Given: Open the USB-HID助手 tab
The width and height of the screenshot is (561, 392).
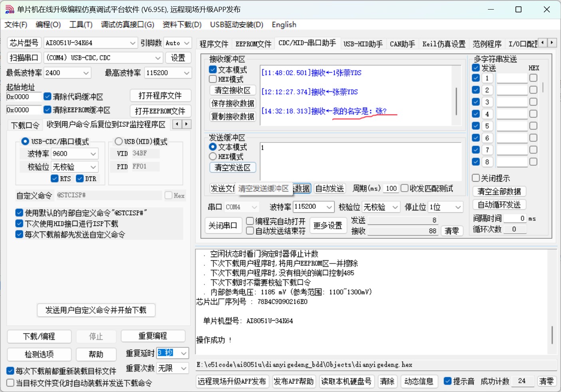Looking at the screenshot, I should pos(363,44).
